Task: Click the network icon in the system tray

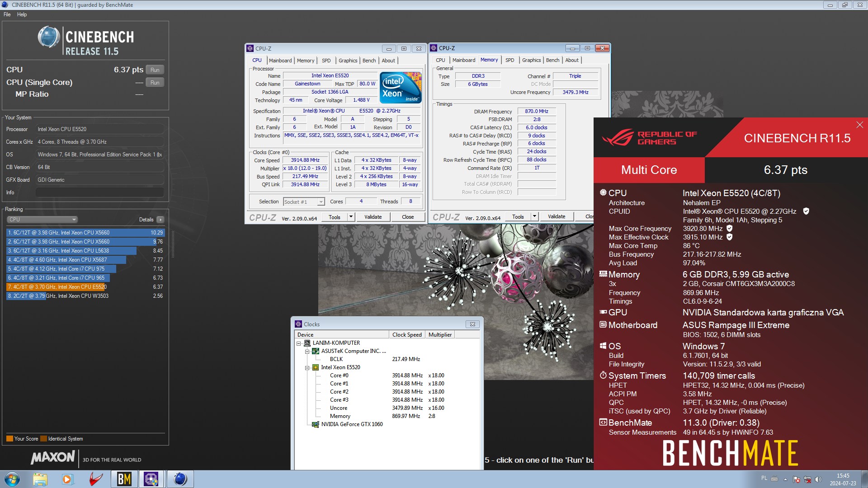Action: (807, 479)
